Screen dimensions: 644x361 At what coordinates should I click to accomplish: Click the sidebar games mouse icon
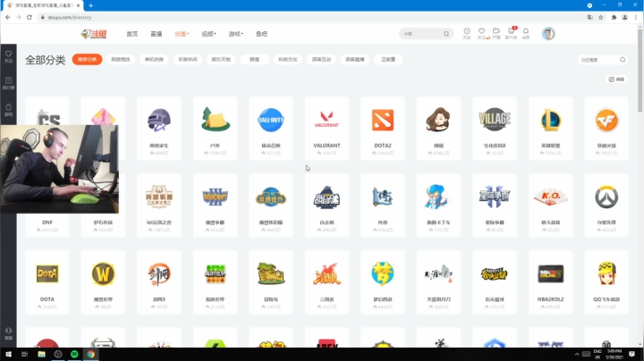[x=8, y=110]
